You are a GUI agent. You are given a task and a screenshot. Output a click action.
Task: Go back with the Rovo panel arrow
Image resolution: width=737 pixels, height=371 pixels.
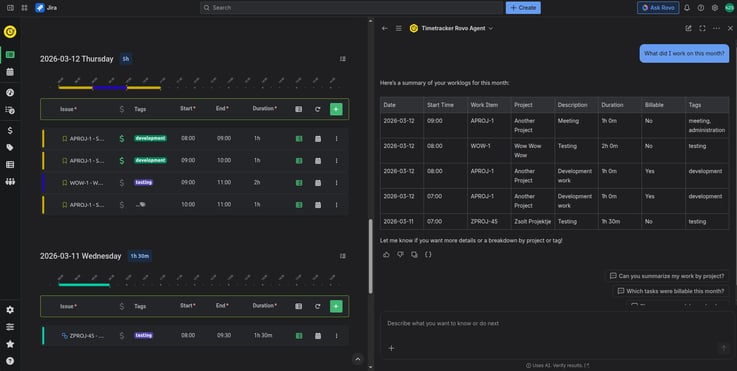click(384, 28)
